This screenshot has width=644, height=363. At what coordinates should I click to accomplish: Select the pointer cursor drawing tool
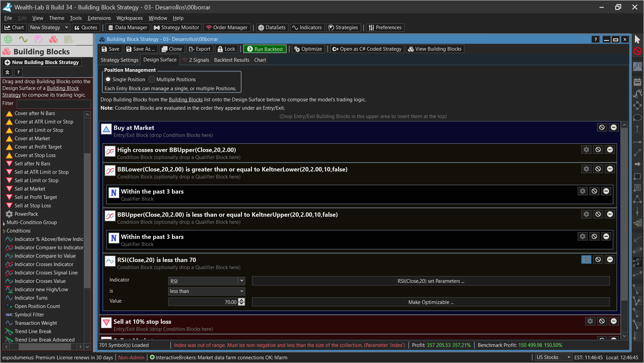click(637, 40)
